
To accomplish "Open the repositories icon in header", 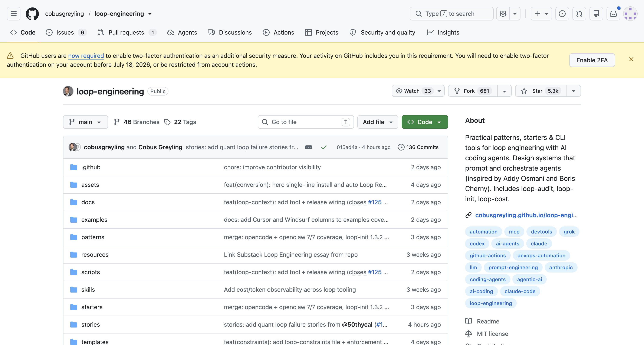I will point(596,13).
